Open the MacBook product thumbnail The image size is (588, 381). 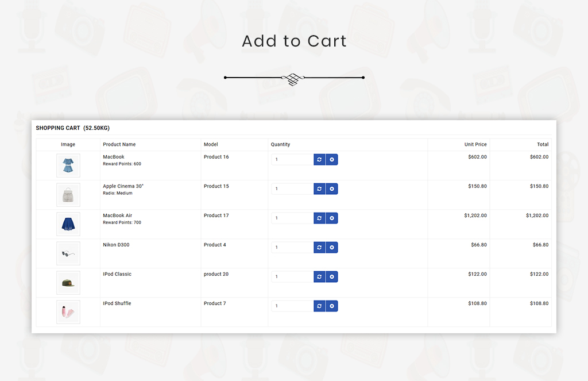[68, 166]
